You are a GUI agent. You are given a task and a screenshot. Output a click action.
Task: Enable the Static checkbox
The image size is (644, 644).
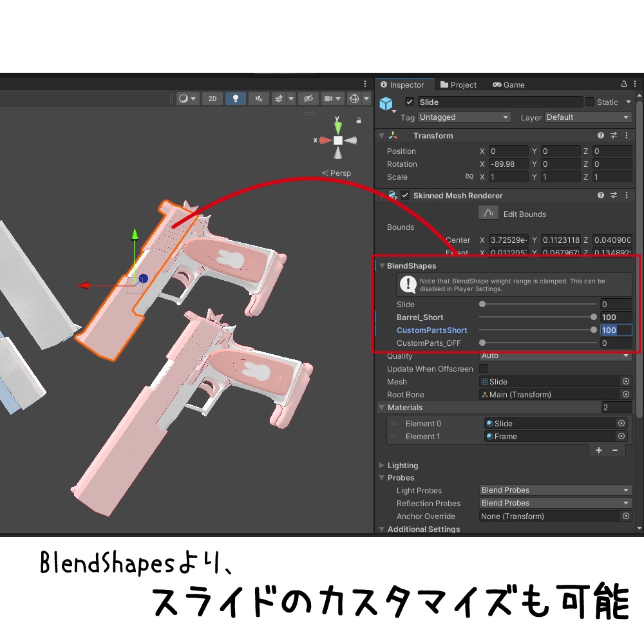(x=590, y=102)
